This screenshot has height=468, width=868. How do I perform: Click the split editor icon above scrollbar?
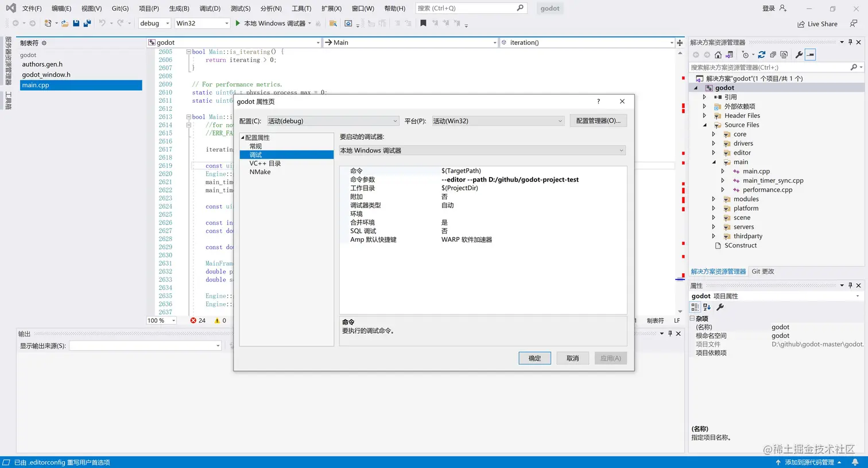click(x=680, y=42)
